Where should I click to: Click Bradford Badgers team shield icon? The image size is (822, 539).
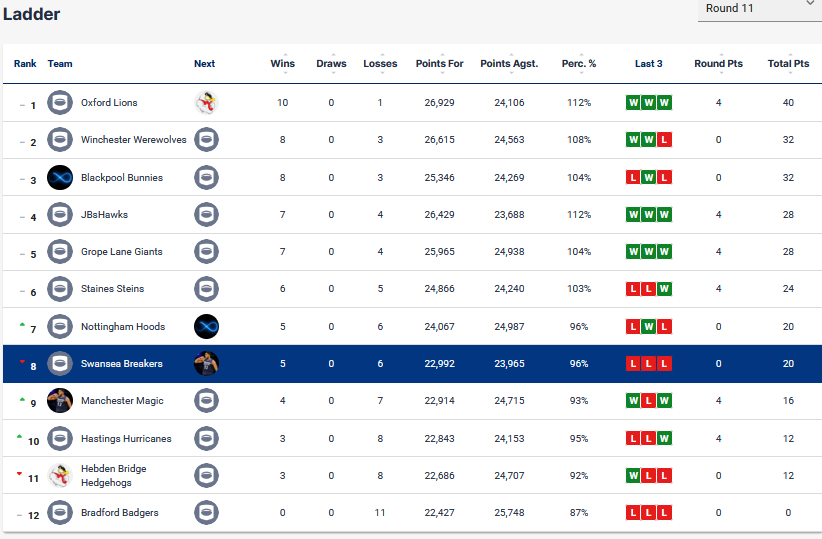point(60,513)
